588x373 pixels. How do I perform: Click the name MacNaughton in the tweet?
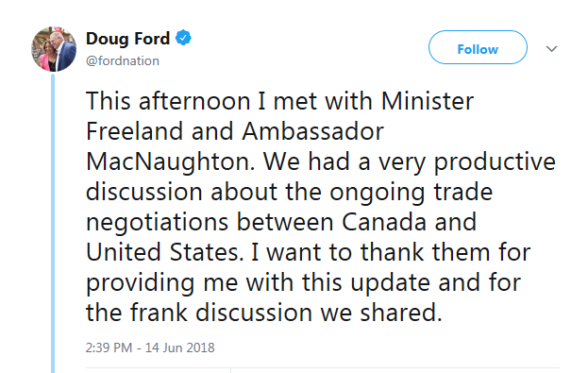[x=170, y=161]
